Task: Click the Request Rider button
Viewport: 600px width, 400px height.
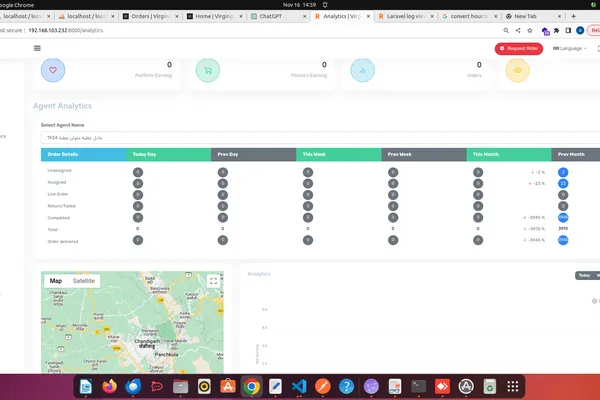Action: coord(519,48)
